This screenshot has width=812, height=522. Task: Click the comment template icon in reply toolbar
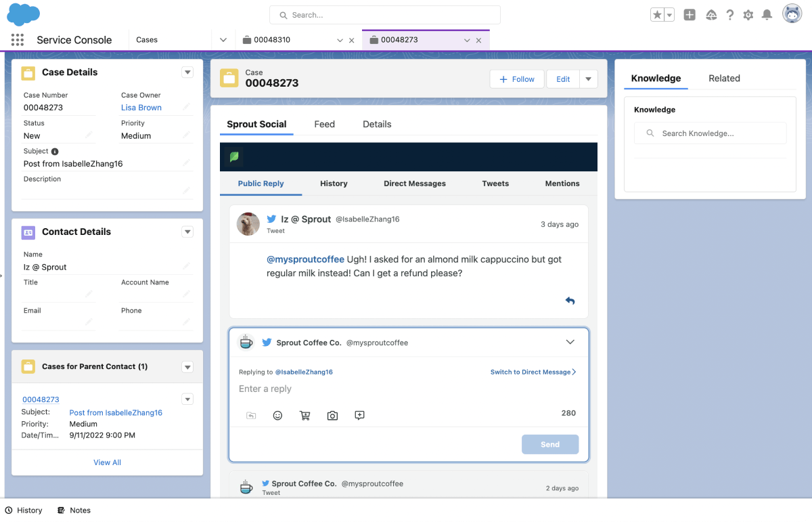click(x=359, y=415)
